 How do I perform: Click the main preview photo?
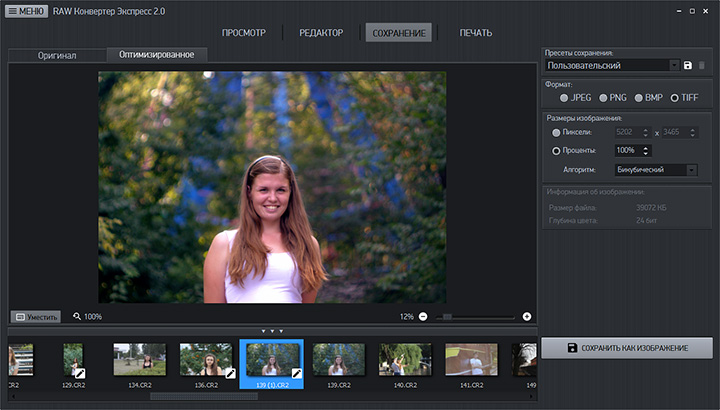272,187
